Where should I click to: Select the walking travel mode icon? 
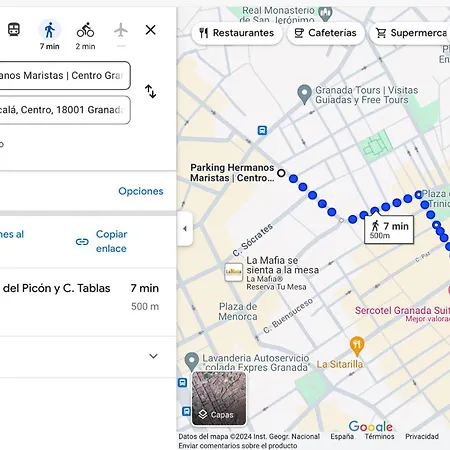(49, 30)
